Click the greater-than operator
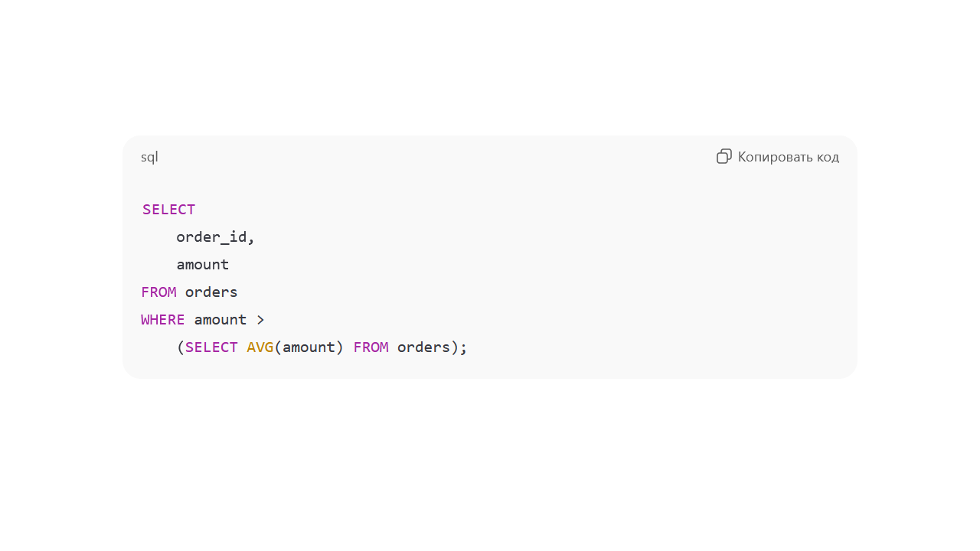Image resolution: width=980 pixels, height=551 pixels. click(x=260, y=320)
